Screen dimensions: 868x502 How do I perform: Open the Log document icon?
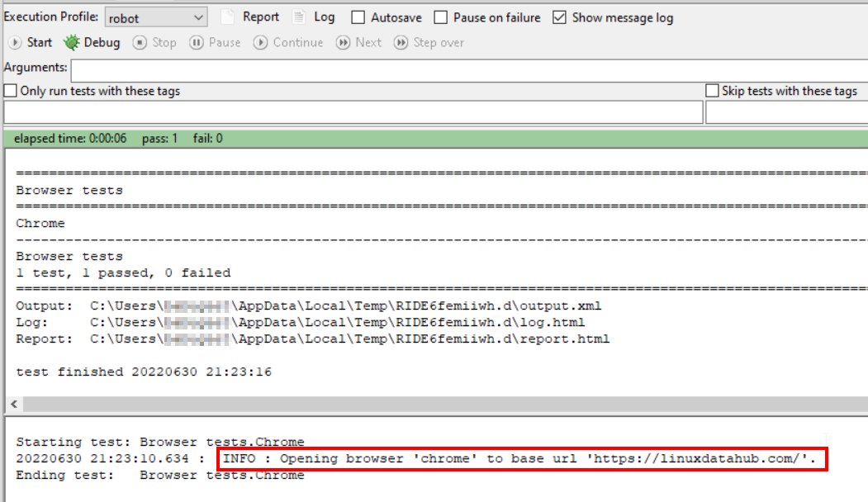point(299,17)
